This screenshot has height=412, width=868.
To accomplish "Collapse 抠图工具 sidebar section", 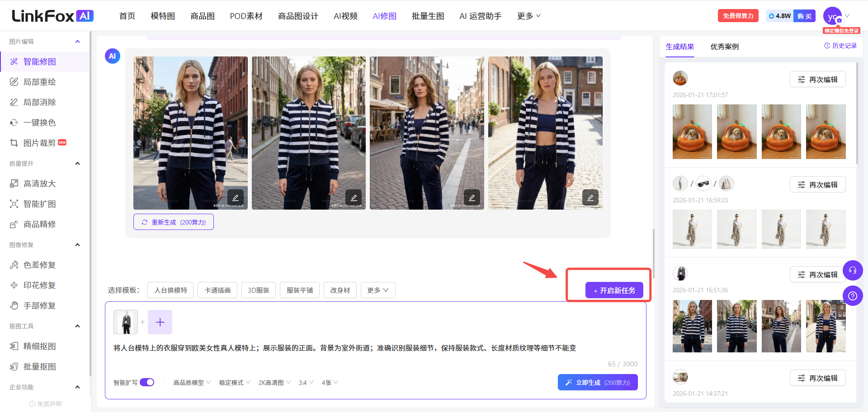I will pyautogui.click(x=77, y=326).
